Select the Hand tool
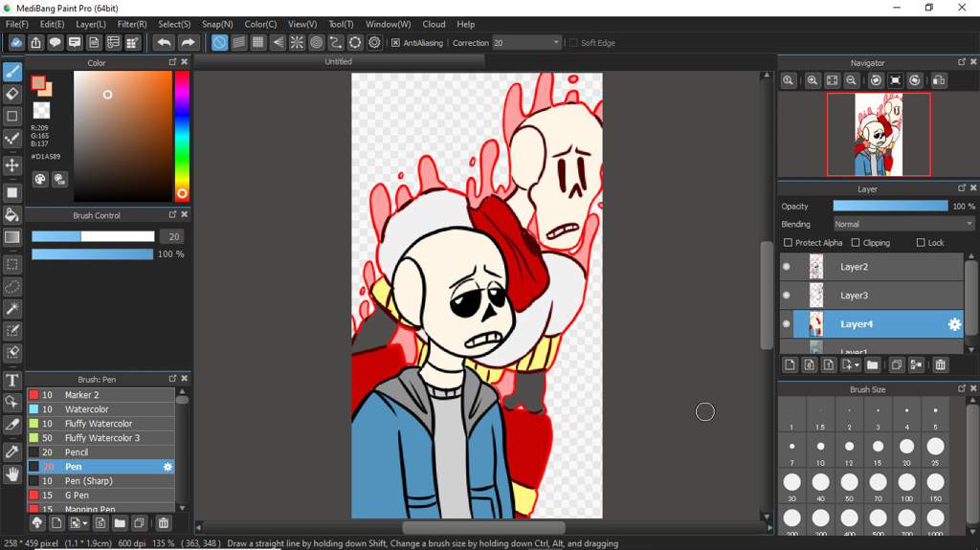980x550 pixels. point(12,474)
